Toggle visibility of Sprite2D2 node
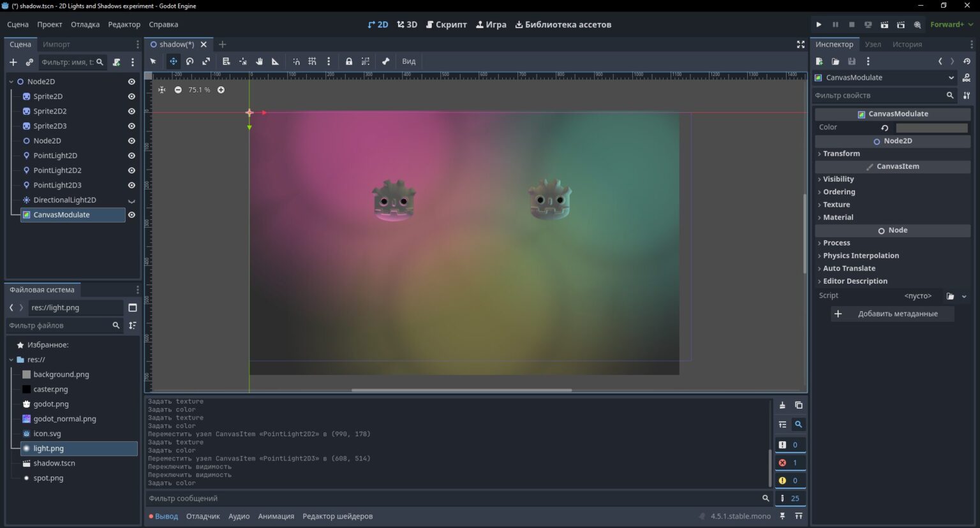980x528 pixels. tap(131, 111)
